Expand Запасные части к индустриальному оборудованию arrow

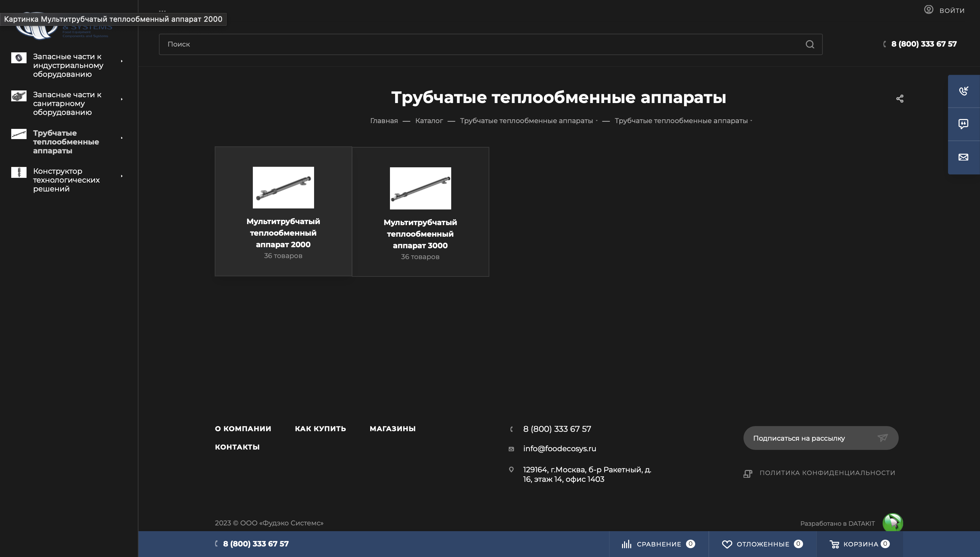point(122,61)
